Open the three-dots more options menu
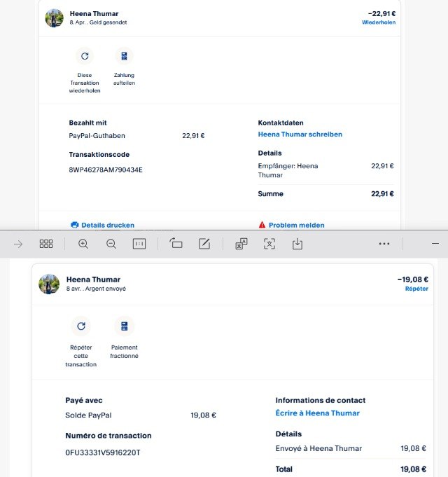Viewport: 448px width, 477px height. pos(384,244)
